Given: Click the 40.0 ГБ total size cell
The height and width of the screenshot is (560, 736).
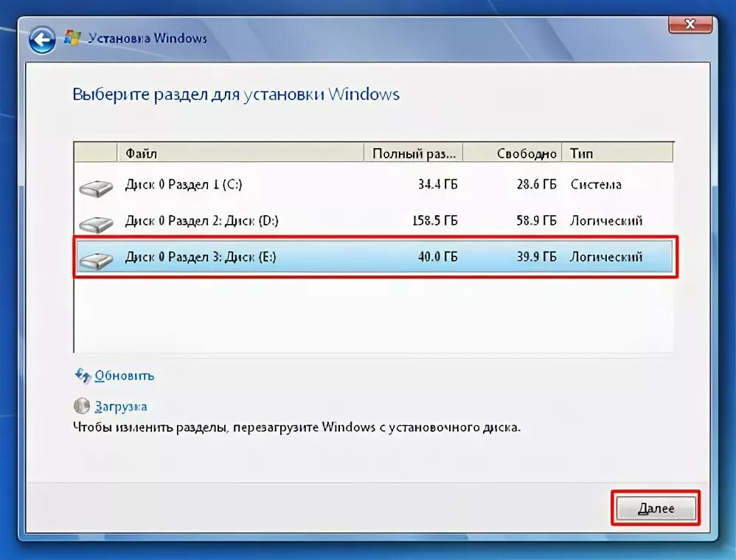Looking at the screenshot, I should 438,256.
